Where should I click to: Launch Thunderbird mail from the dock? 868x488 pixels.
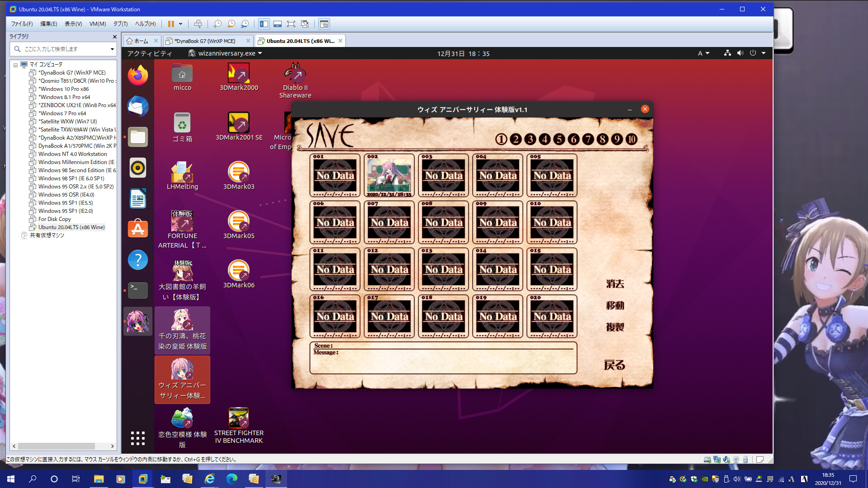[x=138, y=106]
